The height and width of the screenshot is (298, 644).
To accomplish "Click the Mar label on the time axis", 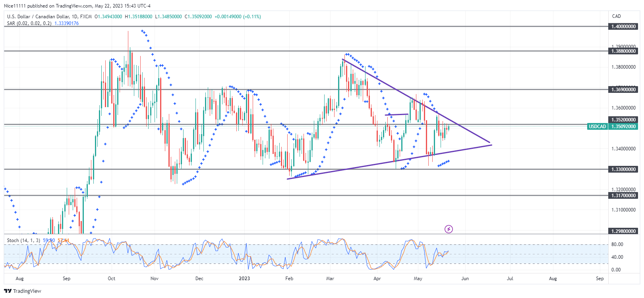I will tap(330, 279).
